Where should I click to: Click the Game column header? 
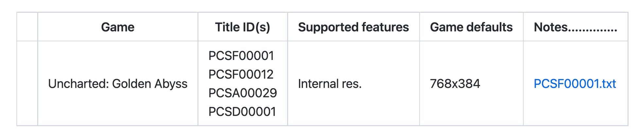(118, 27)
